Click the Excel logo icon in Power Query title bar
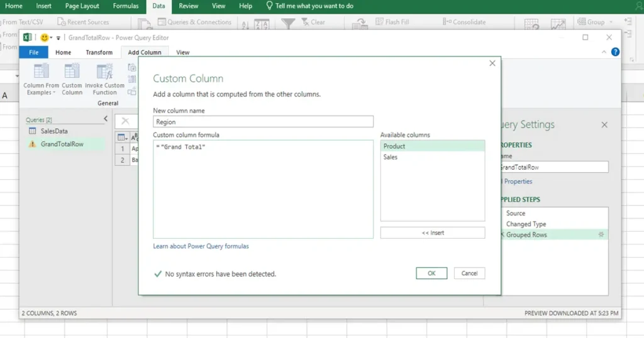 point(28,38)
